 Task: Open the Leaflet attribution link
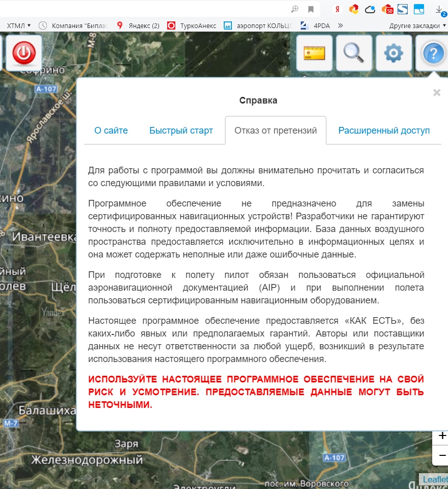pos(434,479)
